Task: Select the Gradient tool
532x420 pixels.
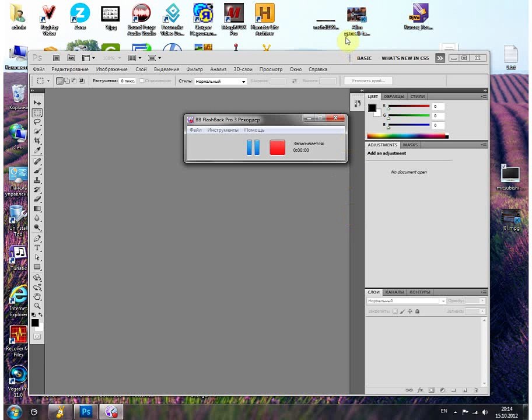Action: [x=37, y=209]
